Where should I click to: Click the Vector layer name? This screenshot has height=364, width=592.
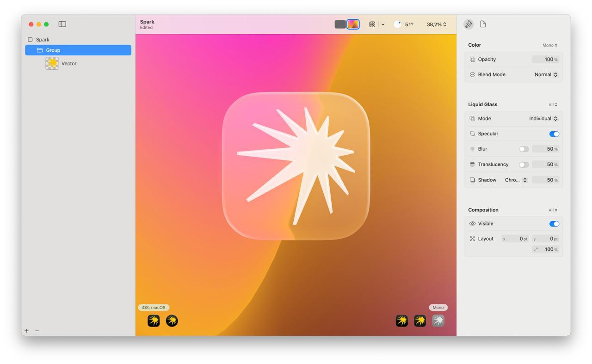click(69, 64)
